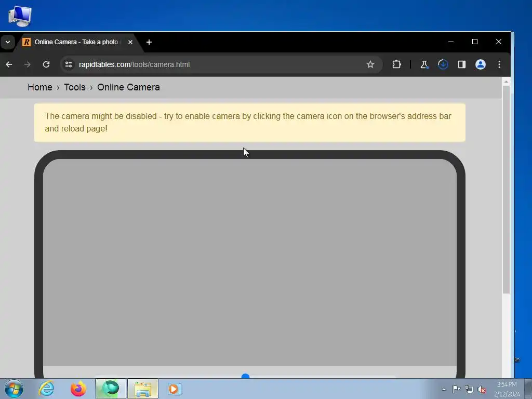Open Chrome Labs flask icon
This screenshot has width=532, height=399.
click(424, 64)
